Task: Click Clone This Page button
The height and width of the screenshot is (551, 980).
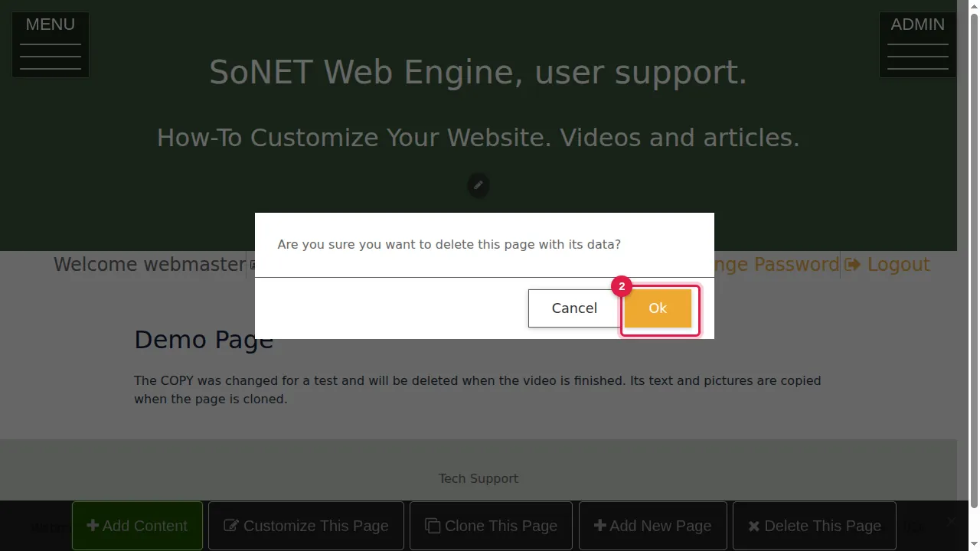Action: pos(491,526)
